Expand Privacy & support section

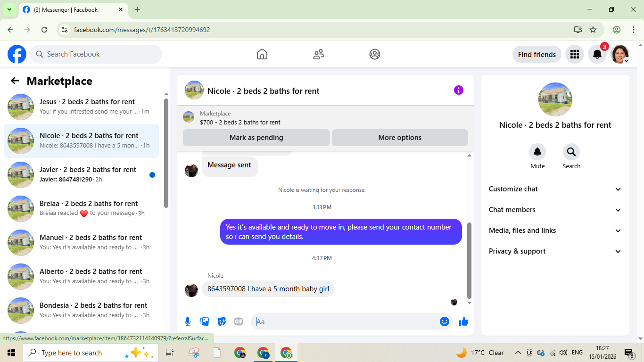555,251
